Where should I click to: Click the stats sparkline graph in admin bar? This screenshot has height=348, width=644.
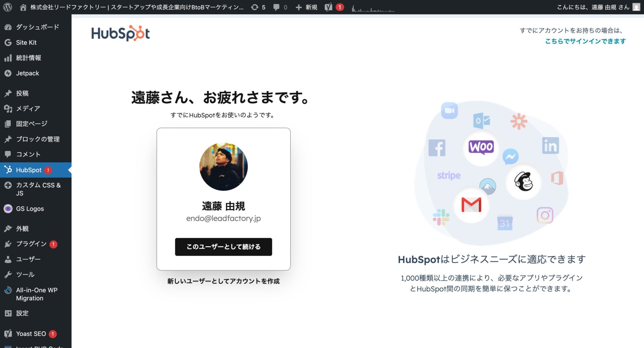point(373,8)
